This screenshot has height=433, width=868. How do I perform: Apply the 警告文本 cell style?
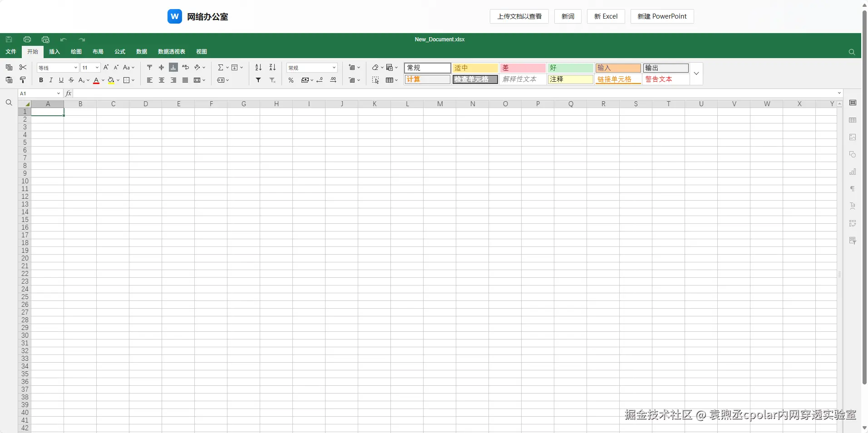(x=666, y=79)
